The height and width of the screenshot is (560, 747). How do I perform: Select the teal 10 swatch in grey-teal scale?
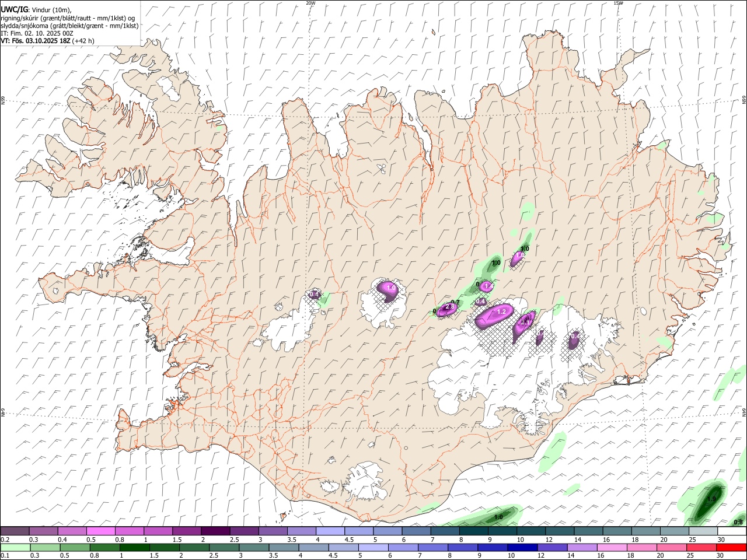(531, 531)
